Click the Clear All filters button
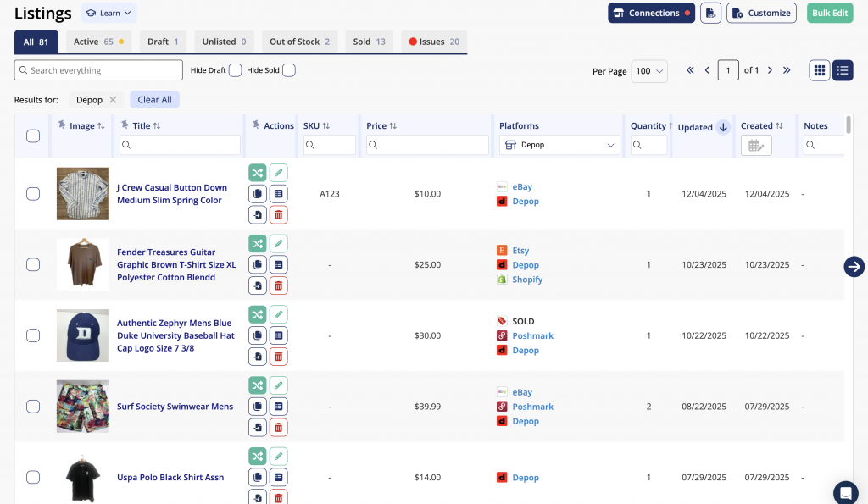868x504 pixels. click(x=154, y=100)
